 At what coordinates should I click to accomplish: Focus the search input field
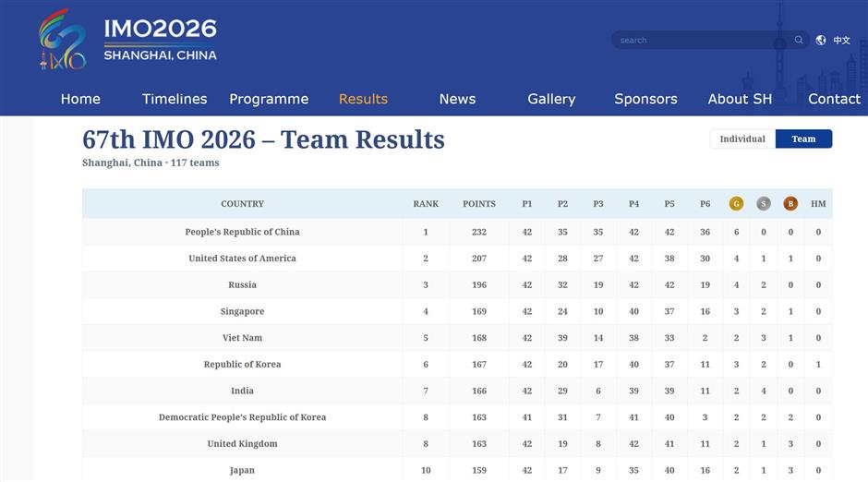click(703, 40)
